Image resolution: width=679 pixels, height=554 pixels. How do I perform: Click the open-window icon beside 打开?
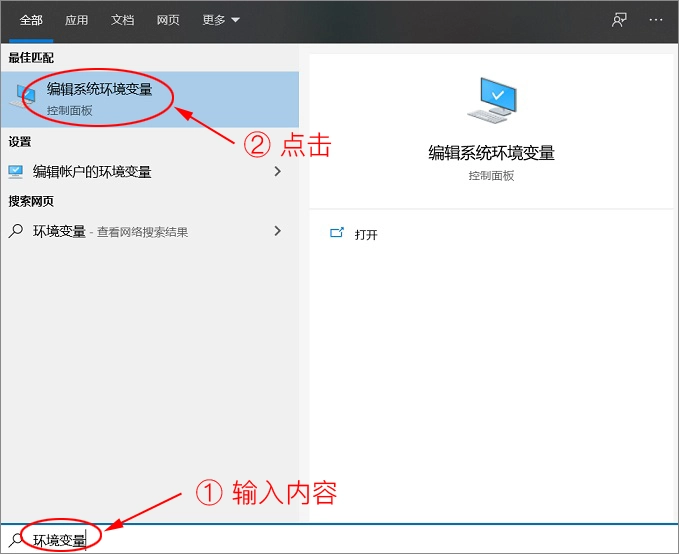click(x=337, y=233)
